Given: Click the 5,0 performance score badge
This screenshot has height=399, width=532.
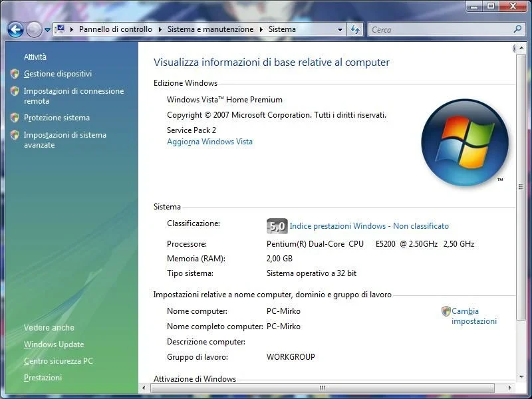Looking at the screenshot, I should point(277,226).
